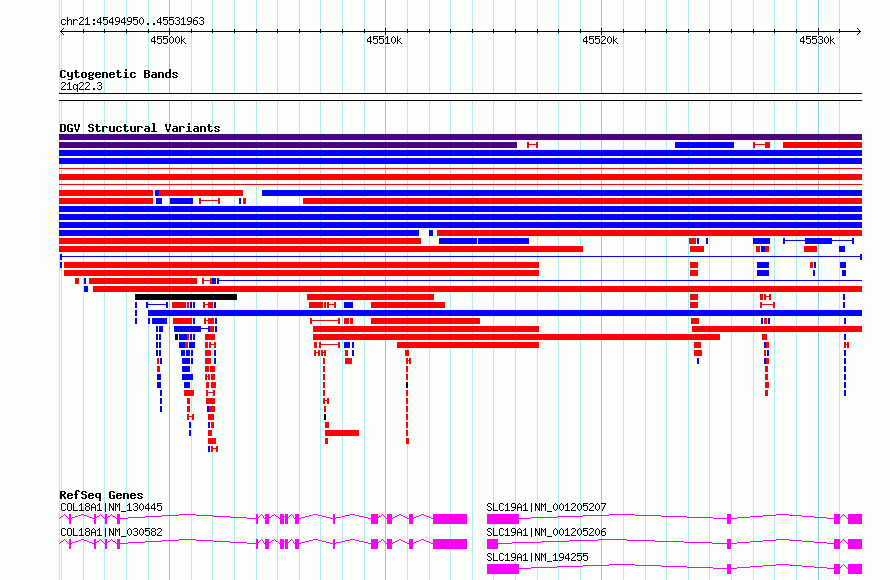Image resolution: width=890 pixels, height=580 pixels.
Task: Click the 45500k ruler label
Action: (x=168, y=40)
